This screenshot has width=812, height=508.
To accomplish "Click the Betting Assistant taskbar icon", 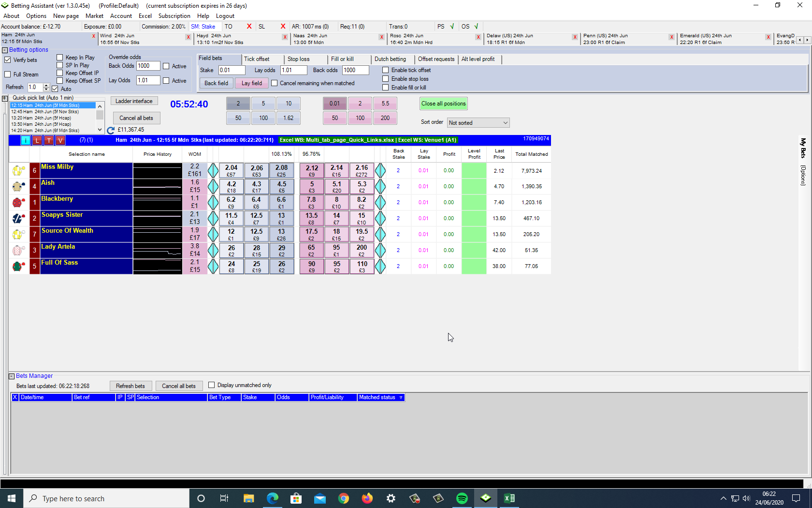I will click(x=486, y=498).
